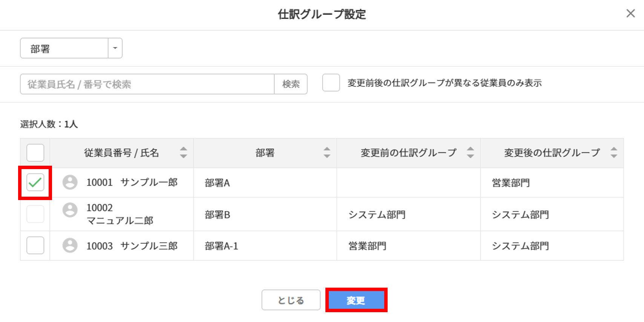Open the 部署 dropdown arrow
Viewport: 644px width, 322px height.
tap(115, 48)
